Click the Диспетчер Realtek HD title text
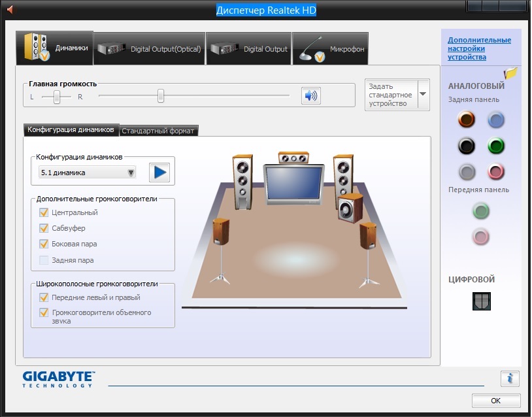This screenshot has width=532, height=417. (267, 10)
